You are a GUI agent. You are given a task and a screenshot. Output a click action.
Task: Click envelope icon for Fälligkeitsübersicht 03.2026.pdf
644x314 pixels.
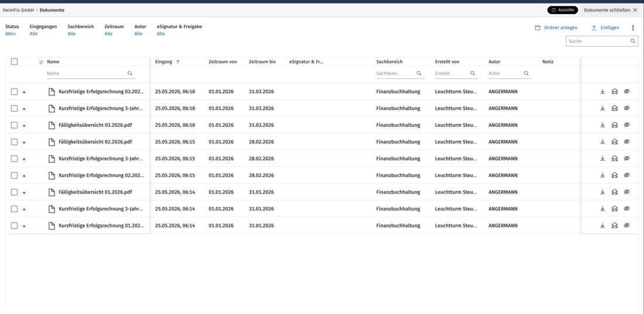point(614,125)
